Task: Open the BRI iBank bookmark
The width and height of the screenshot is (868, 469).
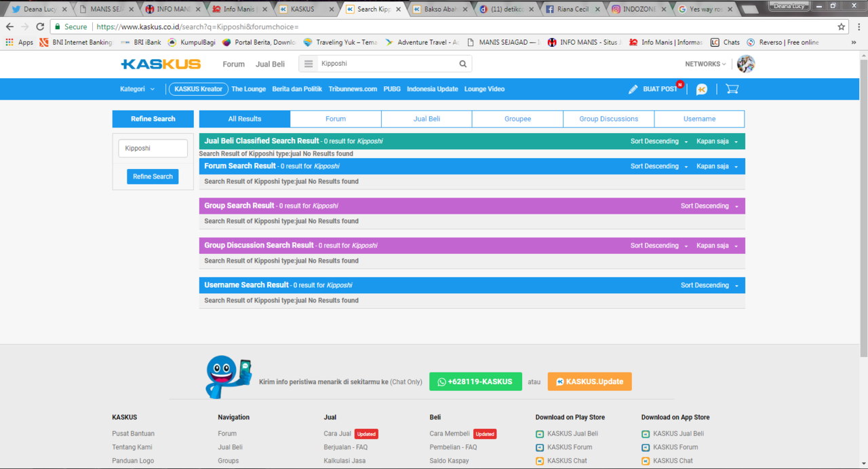Action: [141, 42]
